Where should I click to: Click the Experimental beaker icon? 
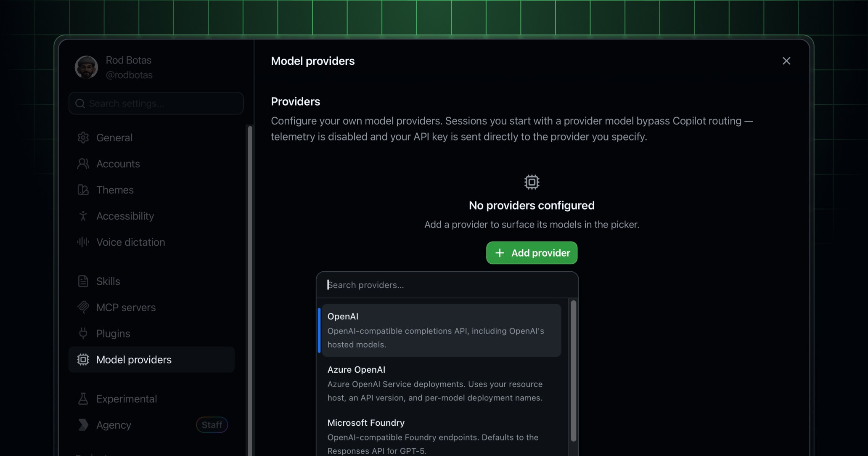pyautogui.click(x=83, y=398)
